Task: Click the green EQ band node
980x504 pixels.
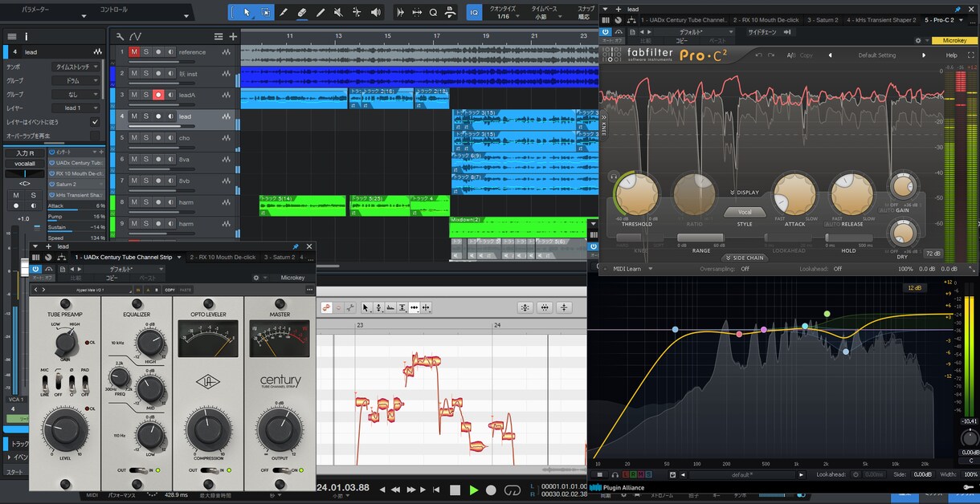Action: (827, 313)
